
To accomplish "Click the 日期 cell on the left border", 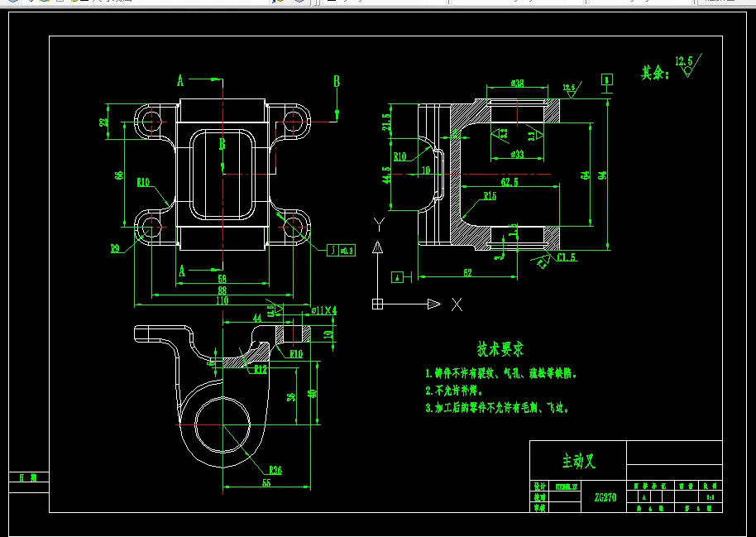I will [28, 477].
